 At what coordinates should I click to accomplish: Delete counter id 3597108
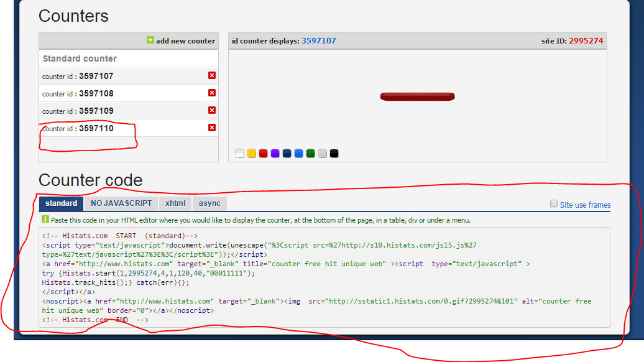212,93
